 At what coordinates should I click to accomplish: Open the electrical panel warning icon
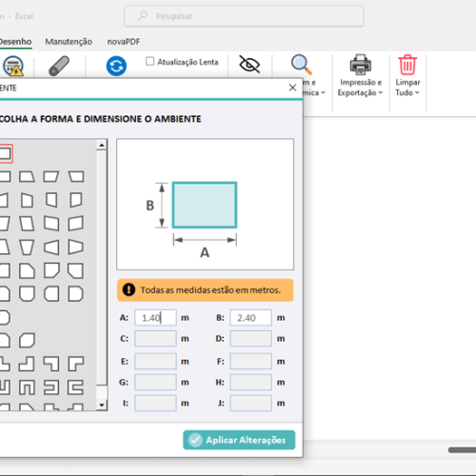pyautogui.click(x=13, y=66)
